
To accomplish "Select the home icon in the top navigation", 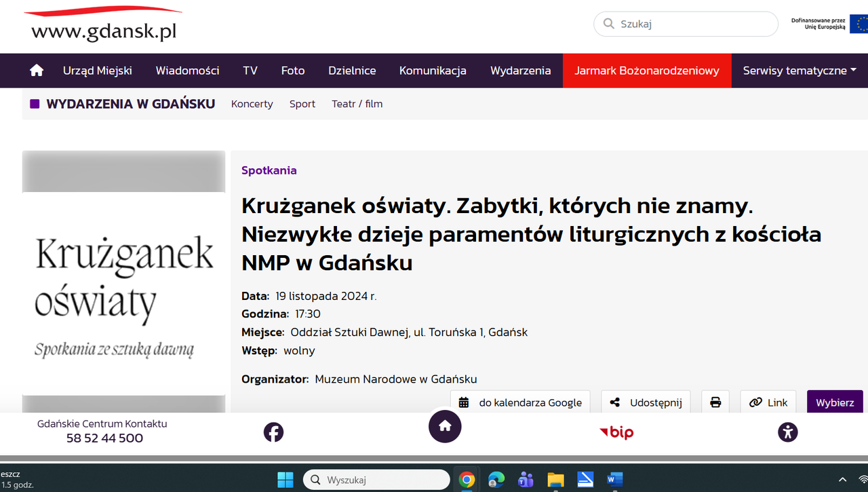I will coord(36,70).
